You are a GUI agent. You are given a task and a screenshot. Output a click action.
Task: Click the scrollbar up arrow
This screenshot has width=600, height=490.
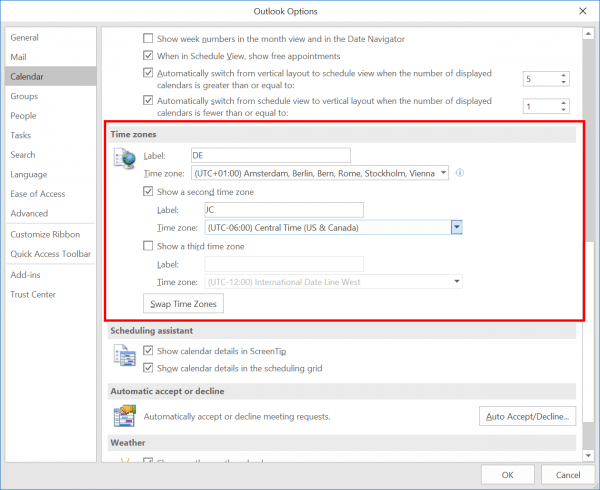coord(588,34)
